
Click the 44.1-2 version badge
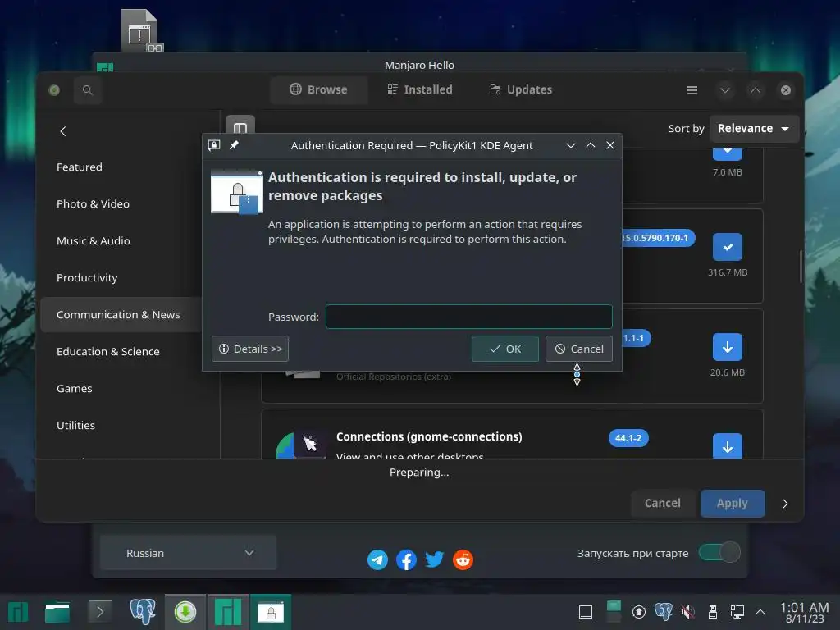pos(628,438)
